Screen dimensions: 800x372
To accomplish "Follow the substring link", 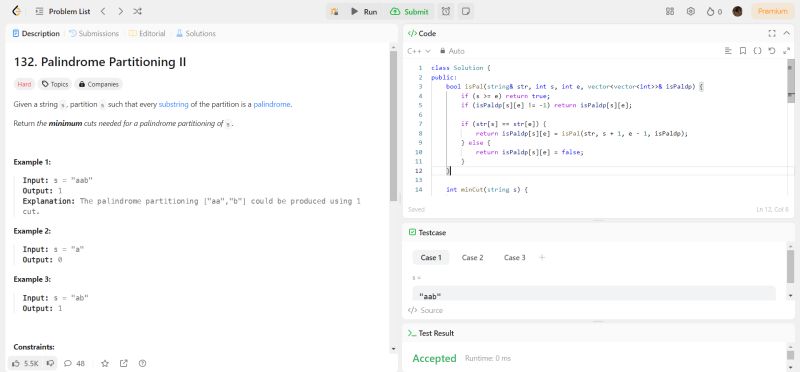I will point(173,104).
